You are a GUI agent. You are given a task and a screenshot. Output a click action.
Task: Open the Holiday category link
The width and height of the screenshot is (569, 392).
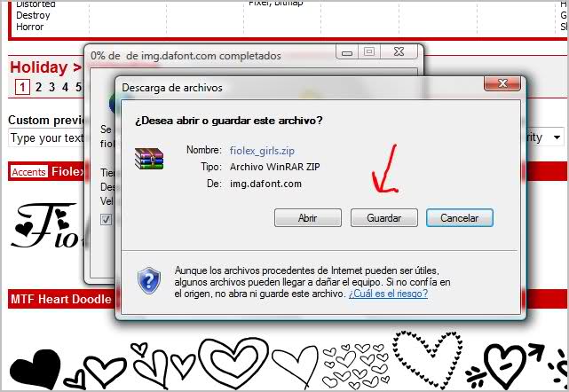tap(38, 67)
